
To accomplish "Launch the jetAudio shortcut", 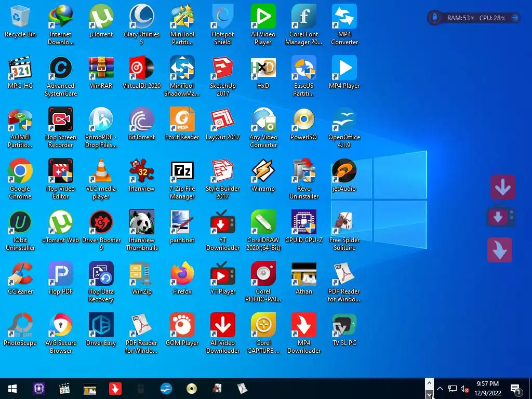I will [x=344, y=176].
